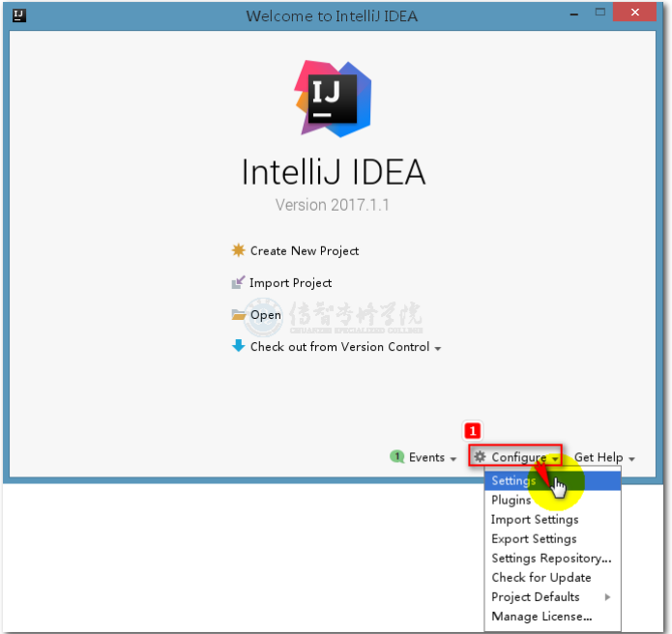Image resolution: width=672 pixels, height=634 pixels.
Task: Open the Events label
Action: coord(426,457)
